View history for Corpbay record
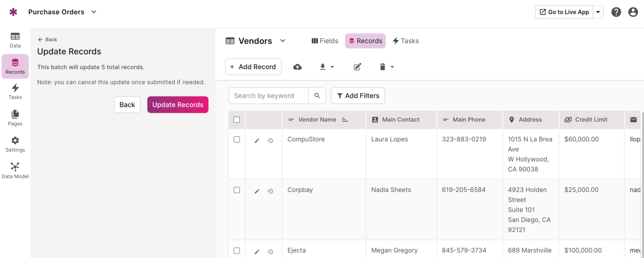 click(x=270, y=191)
